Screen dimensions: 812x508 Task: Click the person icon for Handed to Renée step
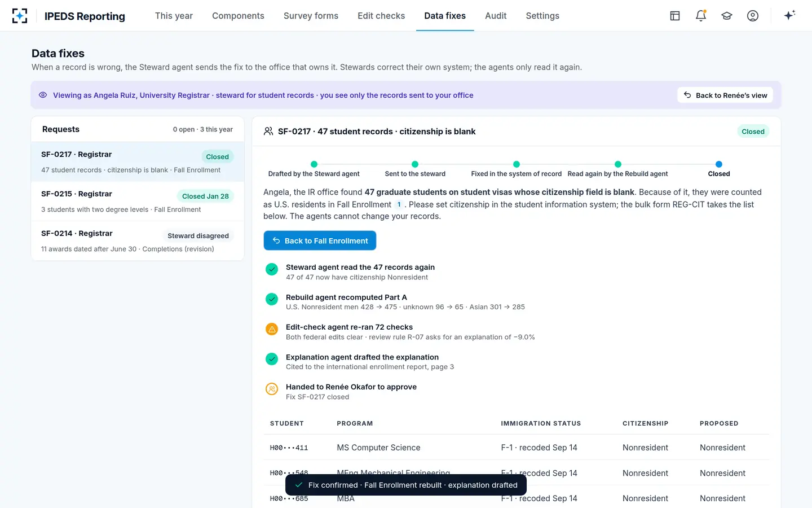[272, 389]
